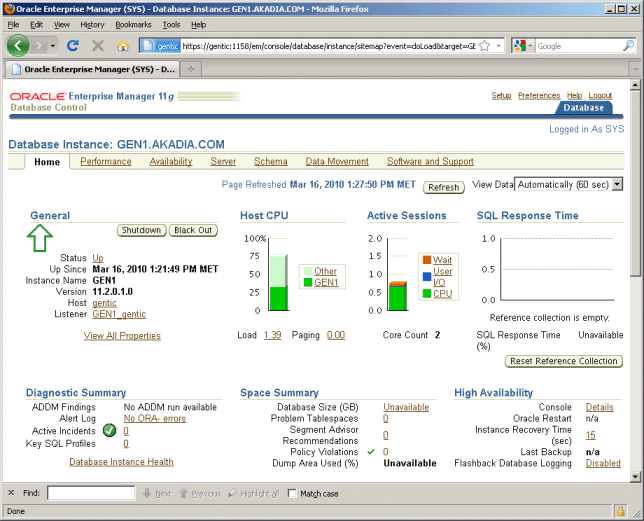
Task: Click the Active Incidents green check icon
Action: click(x=110, y=430)
